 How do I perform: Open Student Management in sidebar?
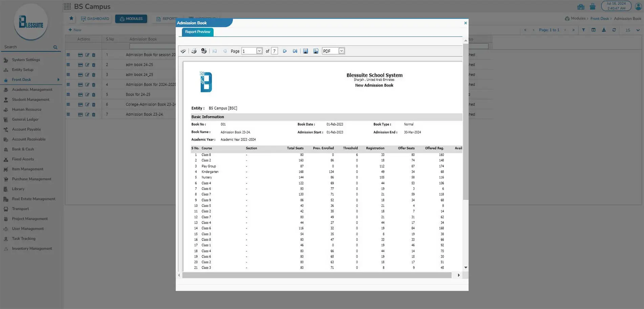pos(30,100)
